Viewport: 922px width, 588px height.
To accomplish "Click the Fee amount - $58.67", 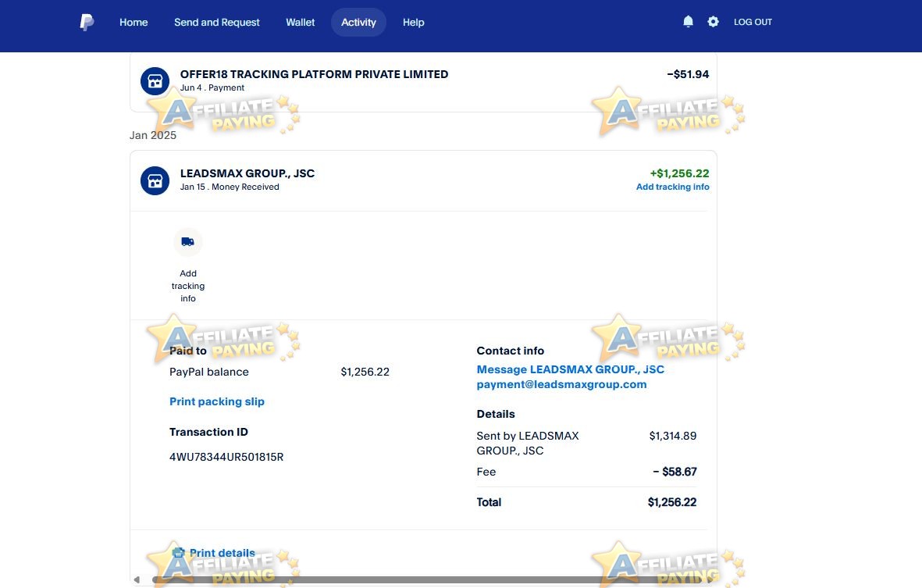I will coord(675,472).
